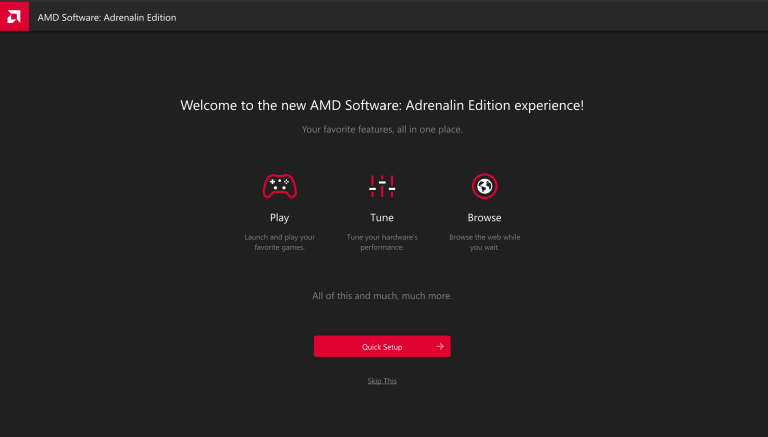Click the empty title bar area

point(470,17)
